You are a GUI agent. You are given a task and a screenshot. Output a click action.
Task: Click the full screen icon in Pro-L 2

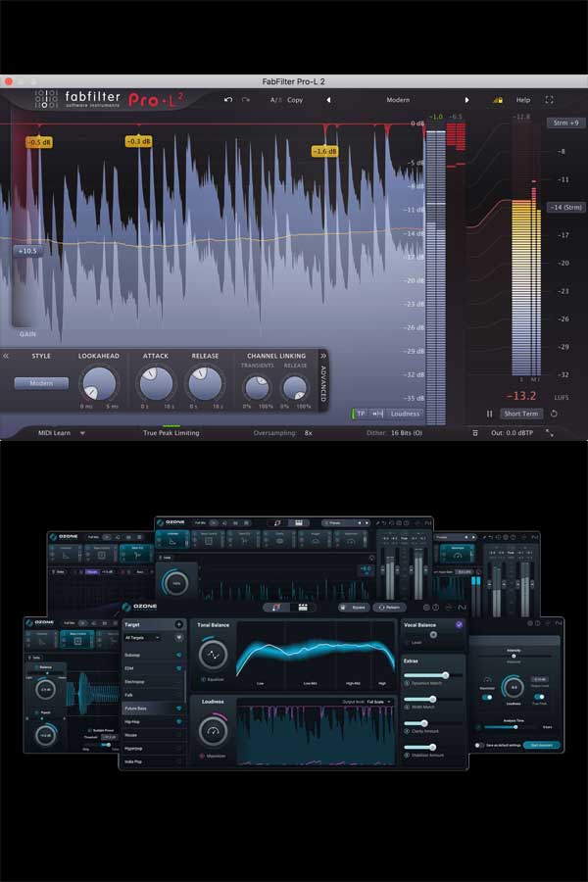coord(549,100)
